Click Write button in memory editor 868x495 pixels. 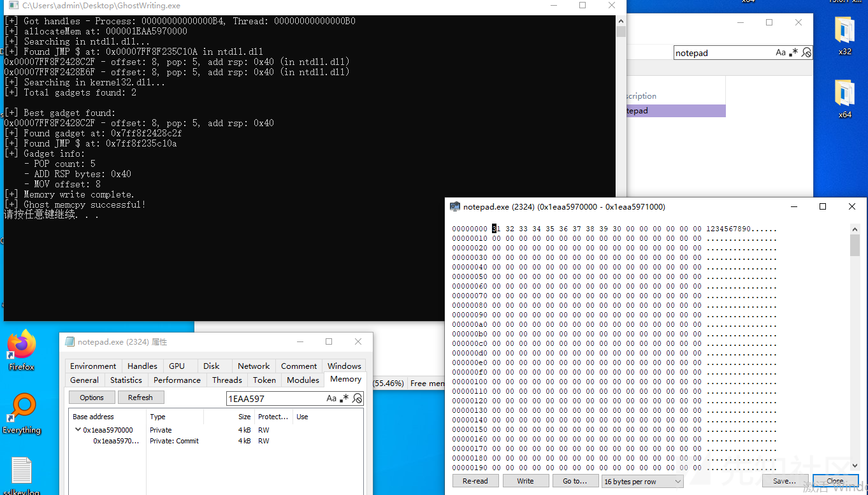click(x=526, y=481)
